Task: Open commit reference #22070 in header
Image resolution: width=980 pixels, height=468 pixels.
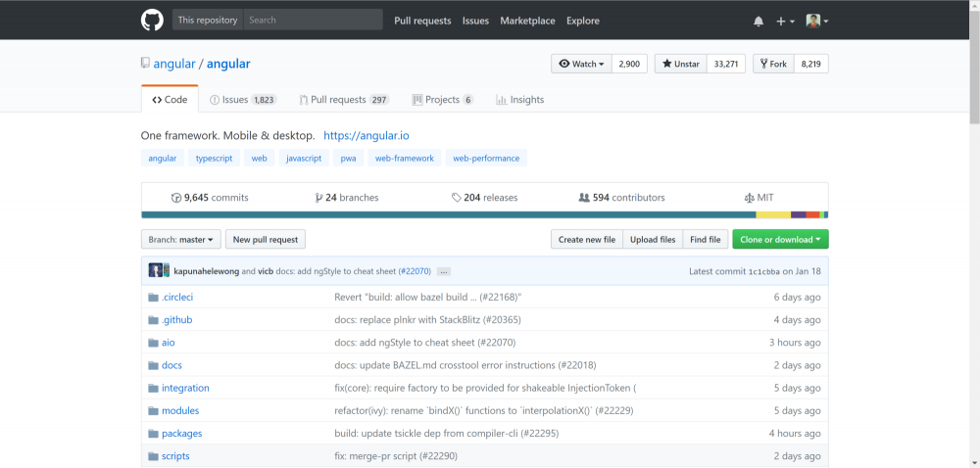Action: [415, 271]
